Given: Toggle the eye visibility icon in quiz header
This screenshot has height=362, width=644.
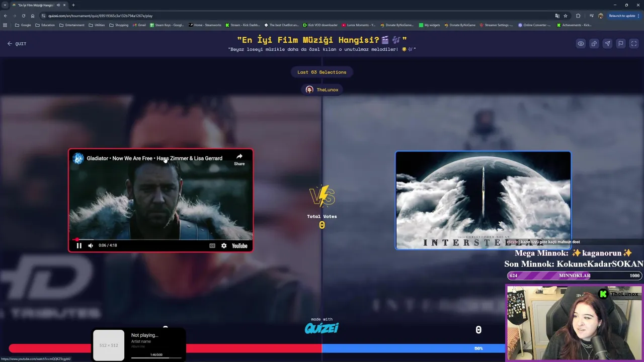Looking at the screenshot, I should point(581,44).
